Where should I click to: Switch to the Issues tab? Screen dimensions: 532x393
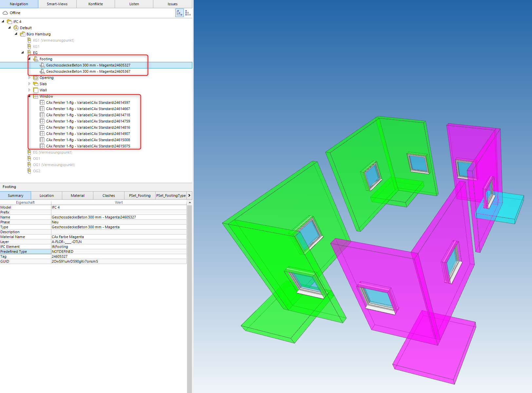click(x=173, y=4)
